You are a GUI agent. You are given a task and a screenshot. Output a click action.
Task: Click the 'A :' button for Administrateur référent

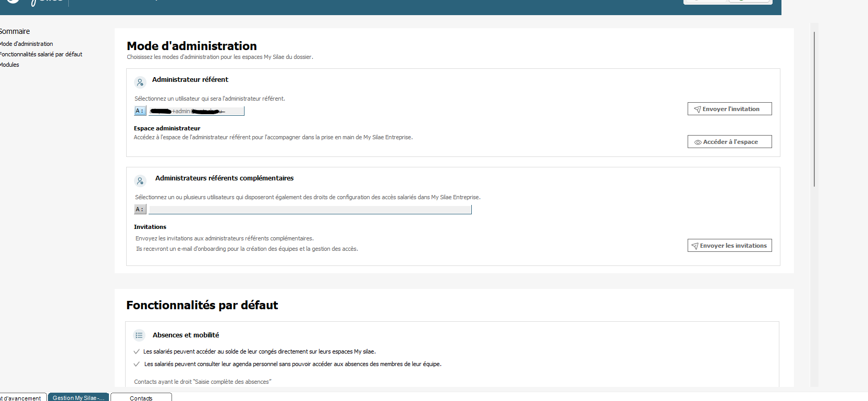coord(140,111)
